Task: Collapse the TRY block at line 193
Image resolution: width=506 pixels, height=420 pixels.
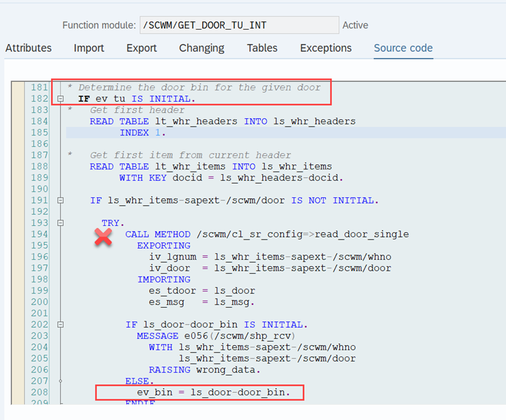Action: coord(60,223)
